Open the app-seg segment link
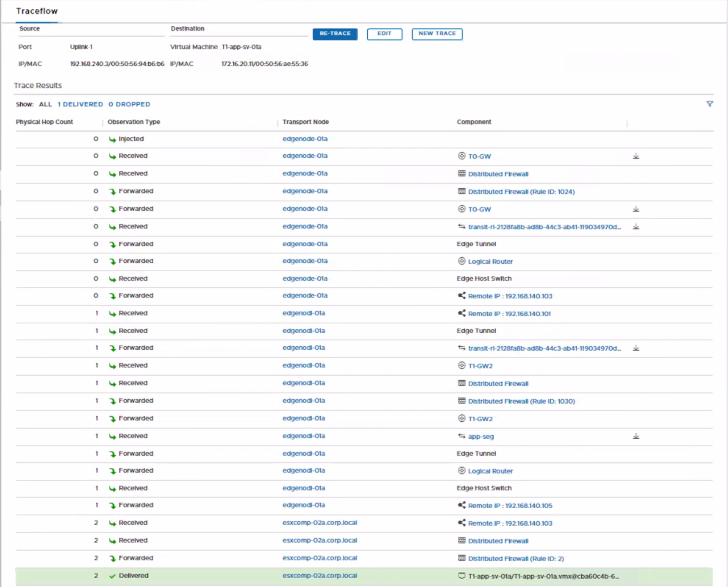Image resolution: width=728 pixels, height=587 pixels. pos(480,436)
